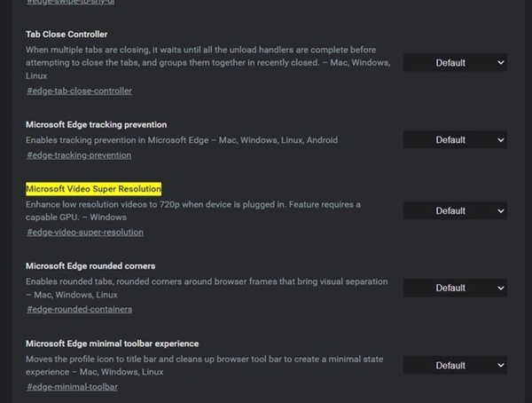This screenshot has width=532, height=403.
Task: Expand the Video Super Resolution dropdown
Action: [x=456, y=211]
